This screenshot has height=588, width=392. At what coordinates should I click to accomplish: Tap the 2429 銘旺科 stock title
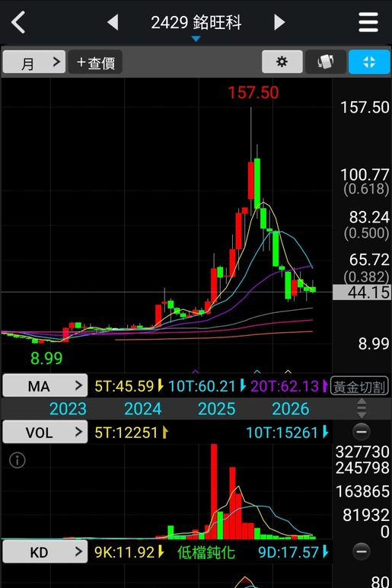[x=196, y=23]
